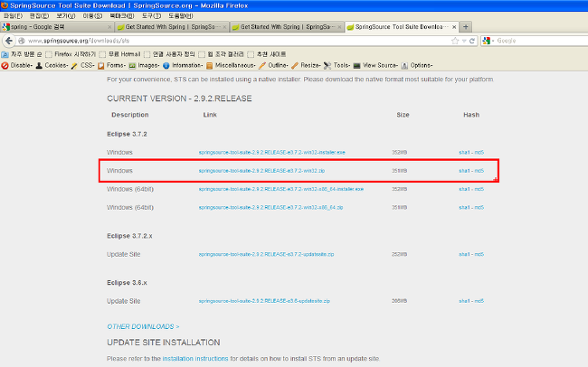Download the e3.7.2-win32.zip file link

point(261,171)
